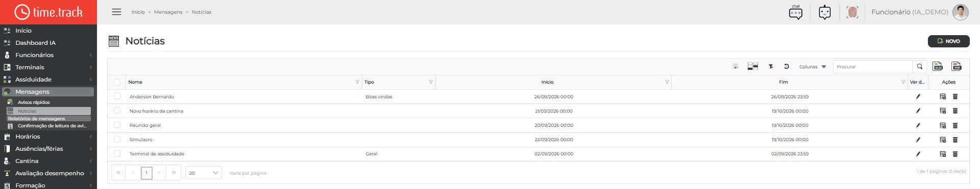Screen dimensions: 980x189
Task: Click the time.track logo
Action: click(x=48, y=12)
